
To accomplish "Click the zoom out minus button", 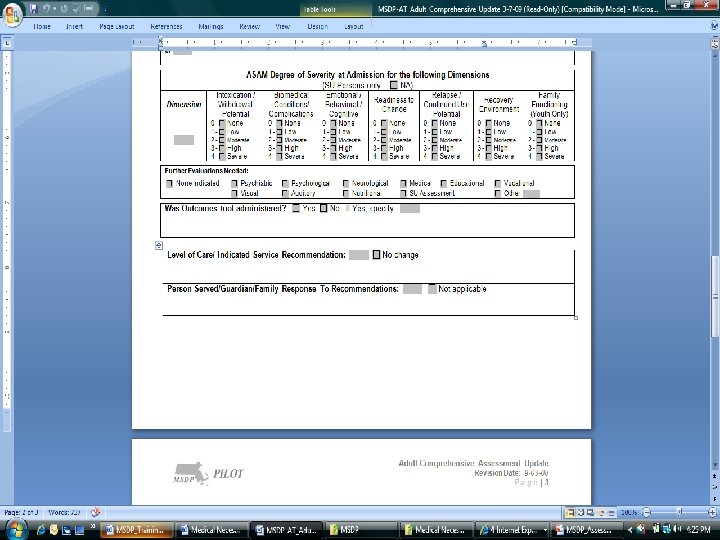I will [646, 512].
